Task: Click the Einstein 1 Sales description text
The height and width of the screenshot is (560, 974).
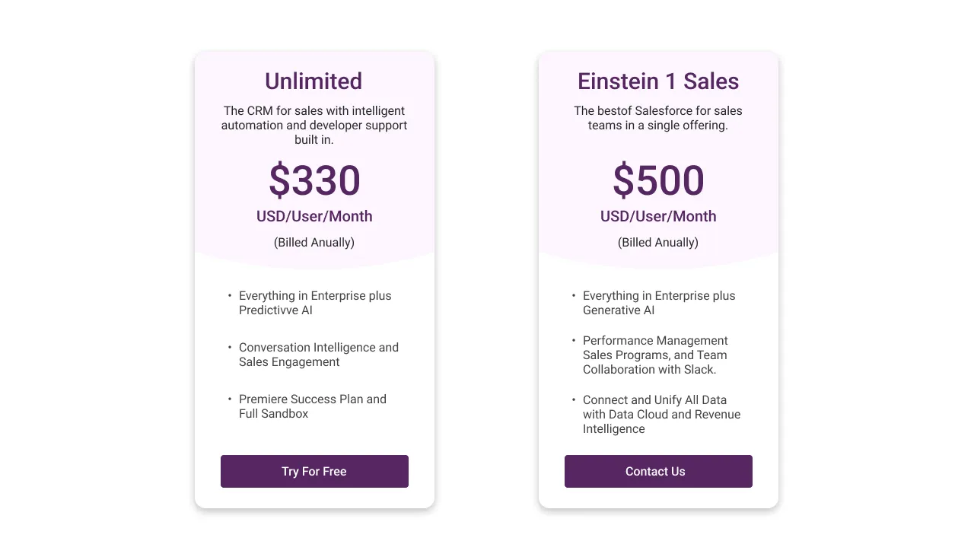Action: tap(658, 118)
